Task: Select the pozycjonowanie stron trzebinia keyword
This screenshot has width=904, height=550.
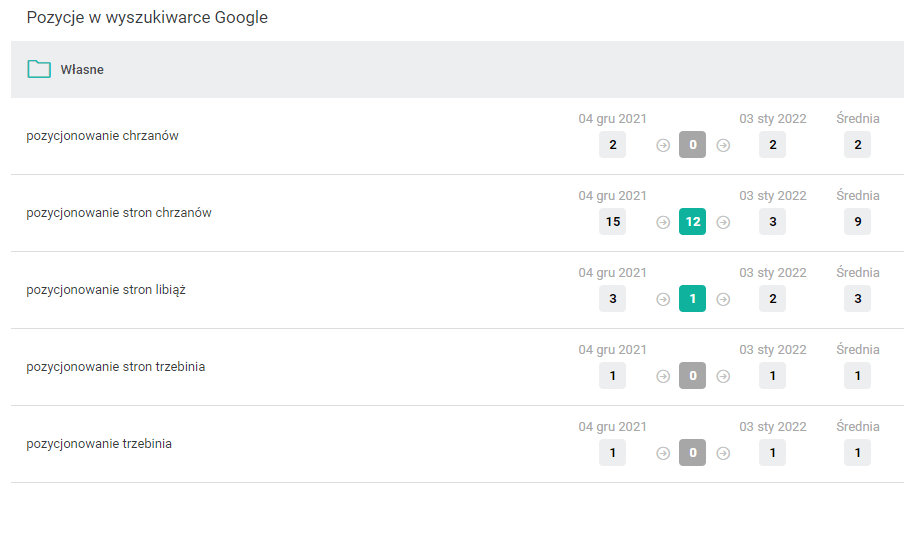Action: (x=115, y=367)
